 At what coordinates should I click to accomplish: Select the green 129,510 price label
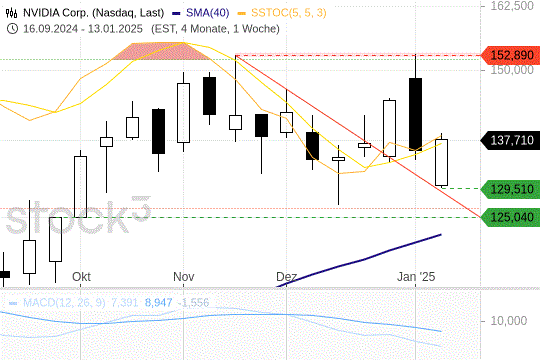[510, 189]
